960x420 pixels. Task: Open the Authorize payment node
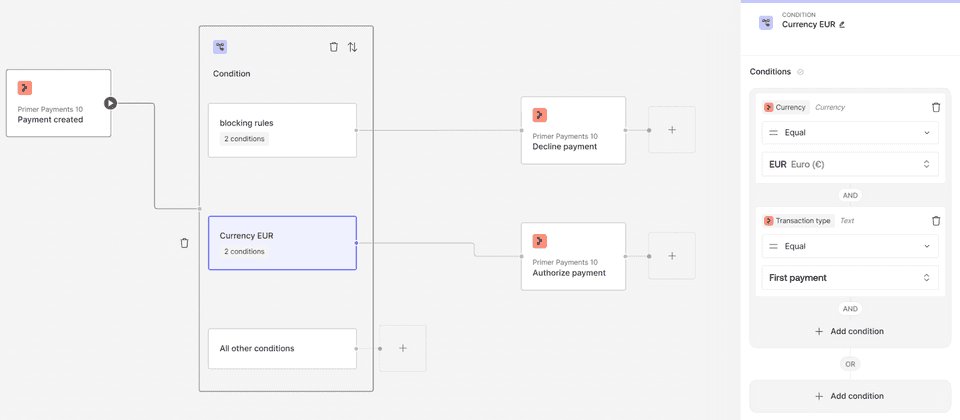coord(573,256)
